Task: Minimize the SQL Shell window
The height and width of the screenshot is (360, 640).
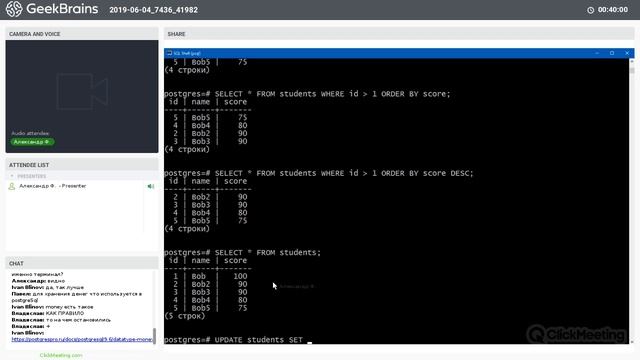Action: [x=597, y=53]
